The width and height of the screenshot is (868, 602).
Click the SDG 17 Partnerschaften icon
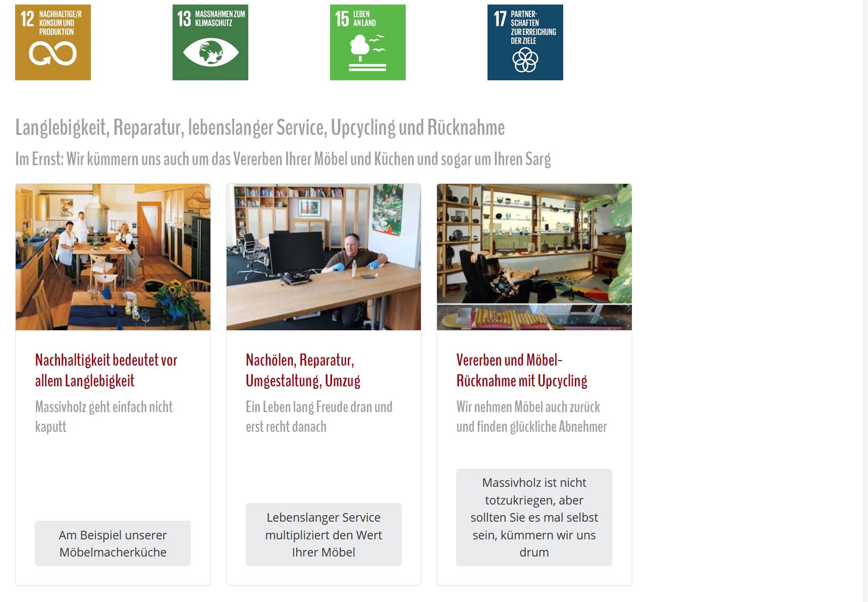tap(525, 42)
